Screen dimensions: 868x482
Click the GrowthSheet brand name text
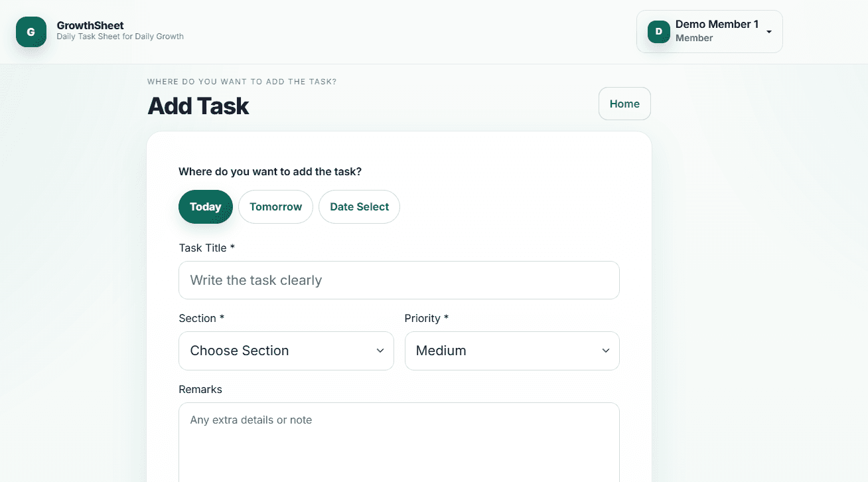[90, 25]
